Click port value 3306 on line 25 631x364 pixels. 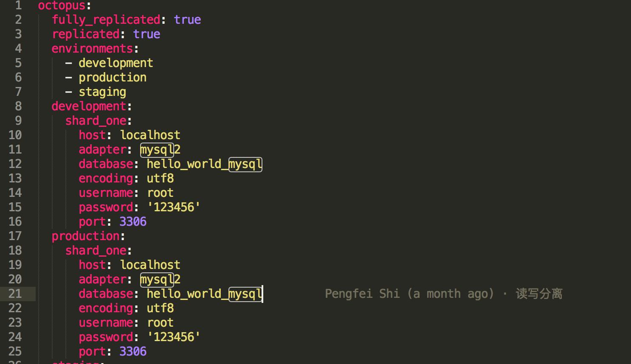[133, 352]
